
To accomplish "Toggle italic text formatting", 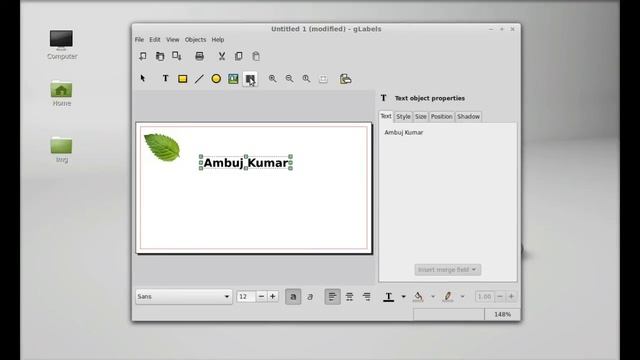I will (x=310, y=297).
